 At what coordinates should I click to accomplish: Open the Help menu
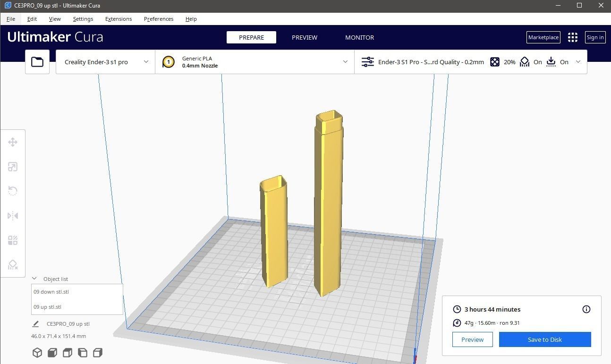pos(191,19)
